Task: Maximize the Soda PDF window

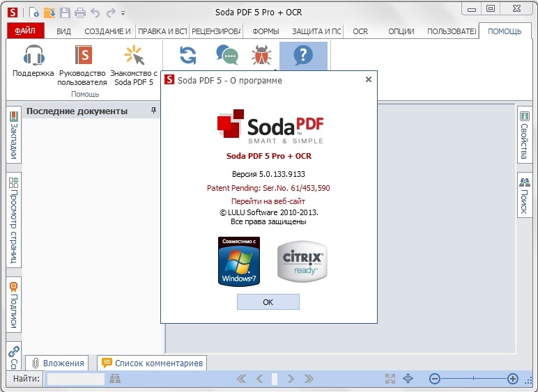Action: coord(491,9)
